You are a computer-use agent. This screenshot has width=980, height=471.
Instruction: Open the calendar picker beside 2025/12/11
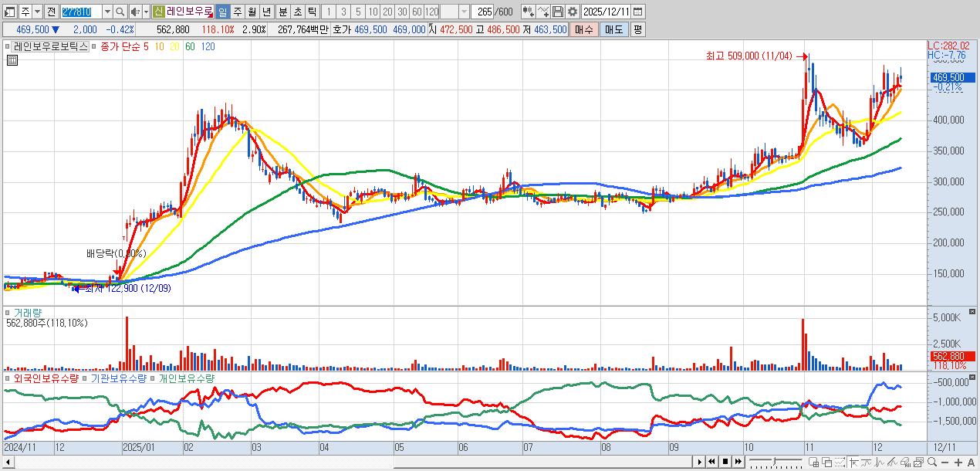(637, 12)
